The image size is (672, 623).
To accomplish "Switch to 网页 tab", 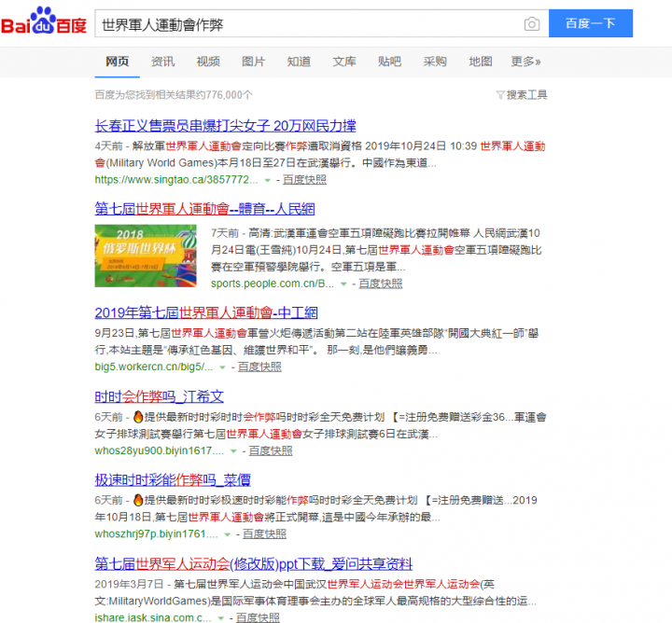I will point(117,62).
